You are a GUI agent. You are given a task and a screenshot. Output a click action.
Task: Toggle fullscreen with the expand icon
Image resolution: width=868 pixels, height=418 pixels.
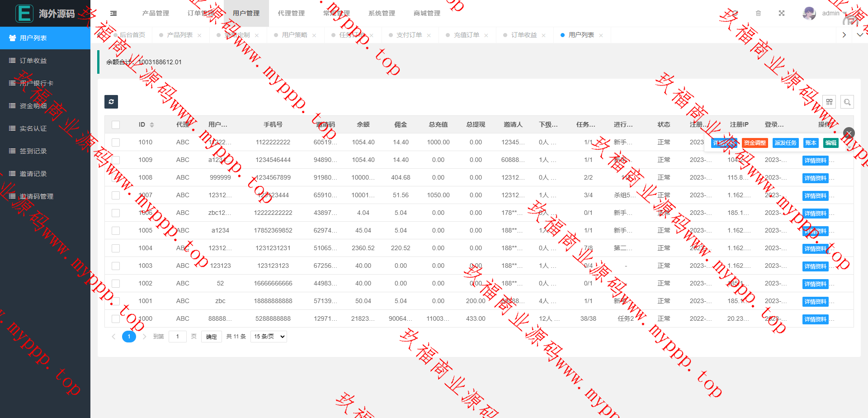[781, 14]
